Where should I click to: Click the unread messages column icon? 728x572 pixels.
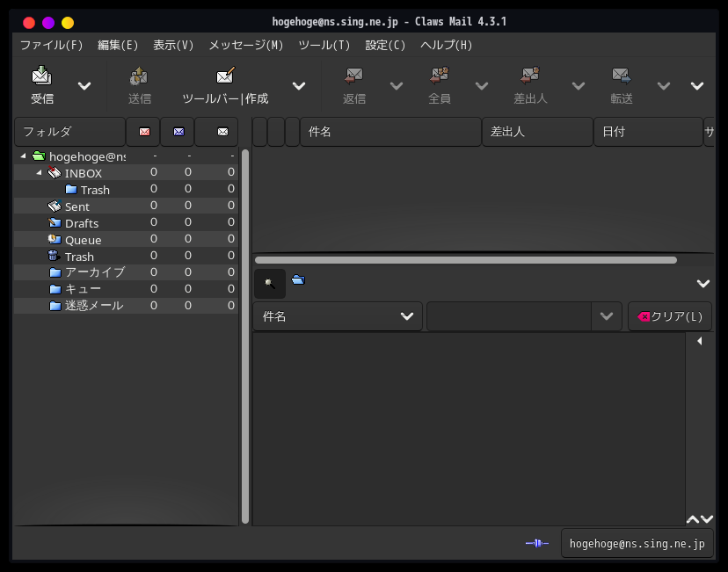(178, 132)
